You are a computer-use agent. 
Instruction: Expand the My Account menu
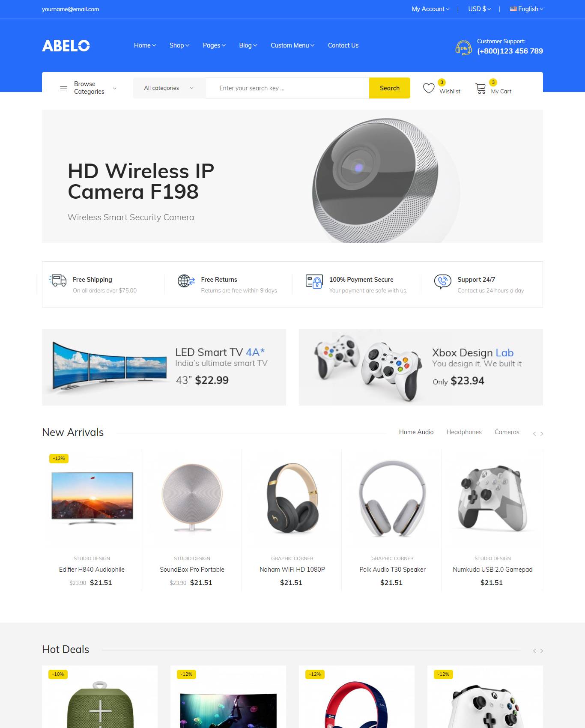[431, 9]
